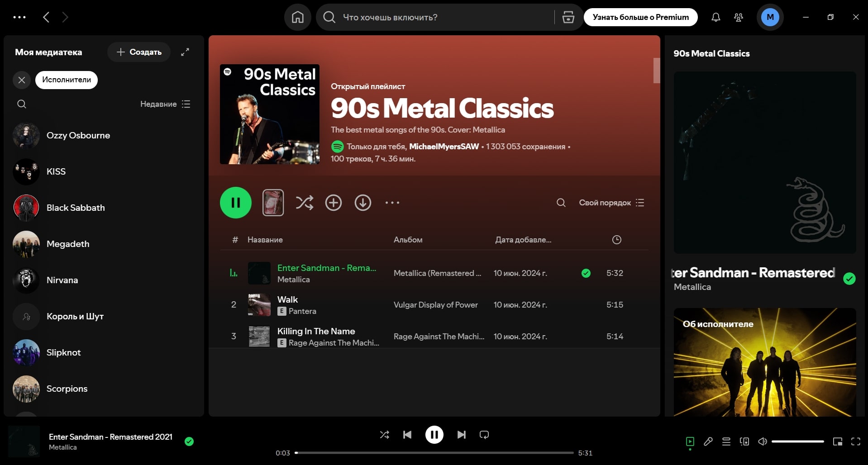Clear the library filter with X
This screenshot has height=465, width=868.
21,80
